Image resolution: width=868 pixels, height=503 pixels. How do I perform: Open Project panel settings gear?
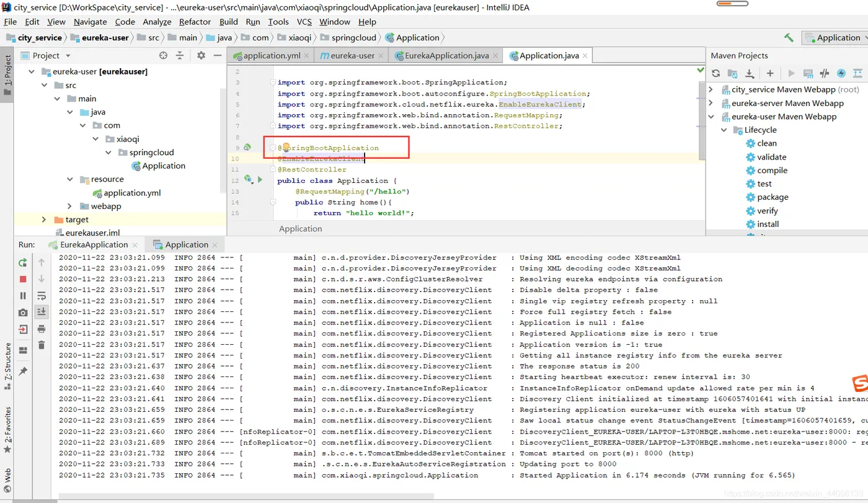pyautogui.click(x=201, y=55)
